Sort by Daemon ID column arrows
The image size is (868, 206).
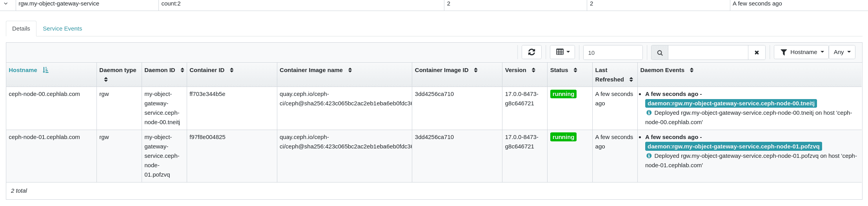(182, 70)
